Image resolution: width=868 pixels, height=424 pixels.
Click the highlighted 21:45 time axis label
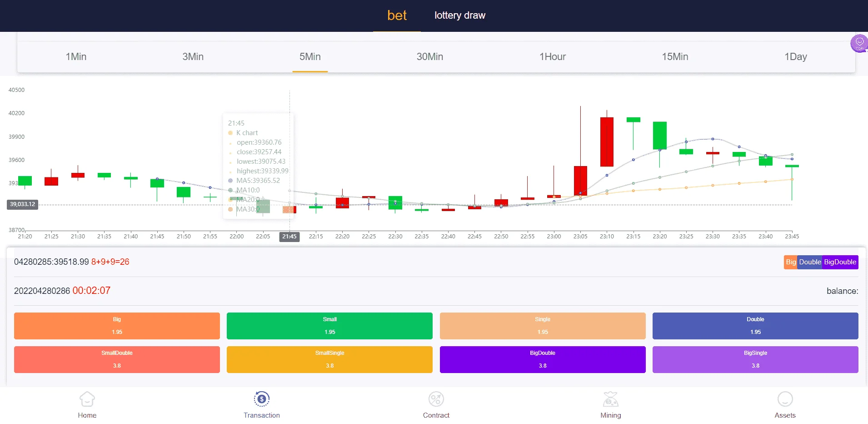(289, 237)
